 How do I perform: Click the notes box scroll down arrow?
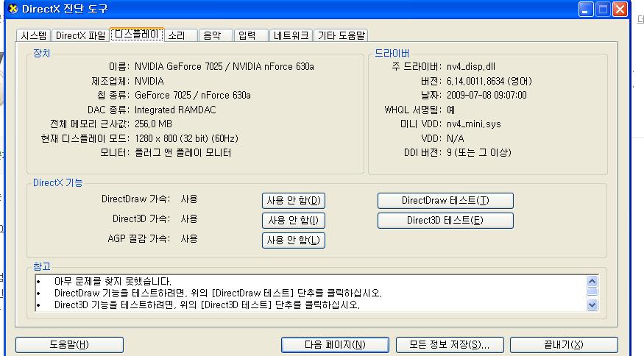click(x=592, y=305)
